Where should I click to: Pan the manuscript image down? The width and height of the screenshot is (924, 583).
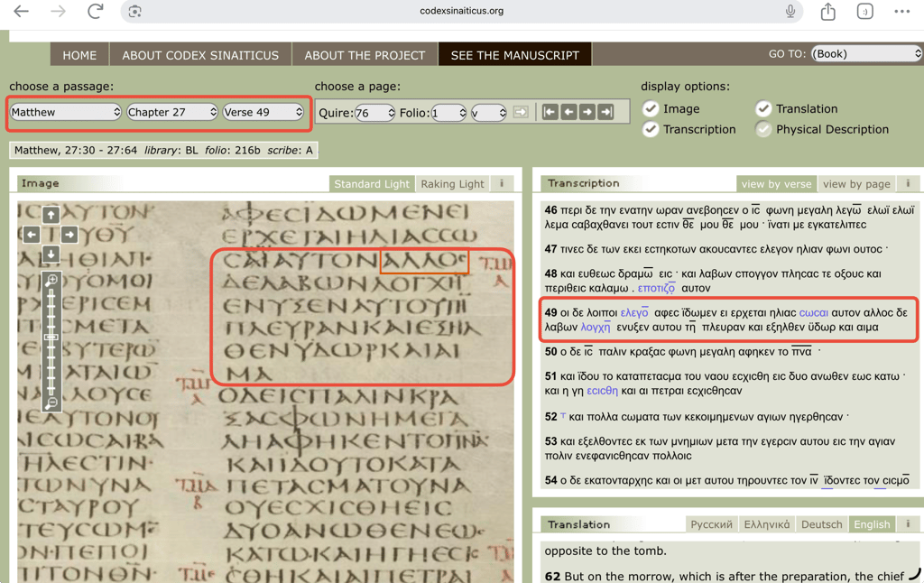click(51, 254)
